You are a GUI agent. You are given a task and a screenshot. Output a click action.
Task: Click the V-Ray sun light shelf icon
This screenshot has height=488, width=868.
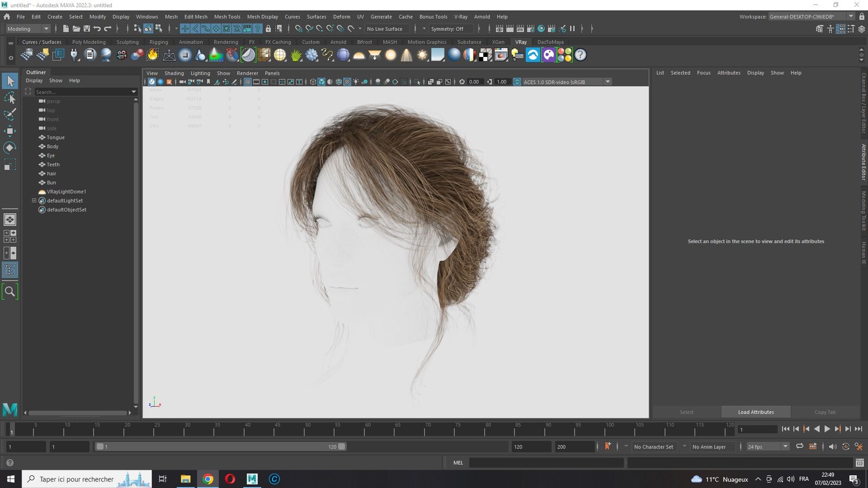point(422,55)
